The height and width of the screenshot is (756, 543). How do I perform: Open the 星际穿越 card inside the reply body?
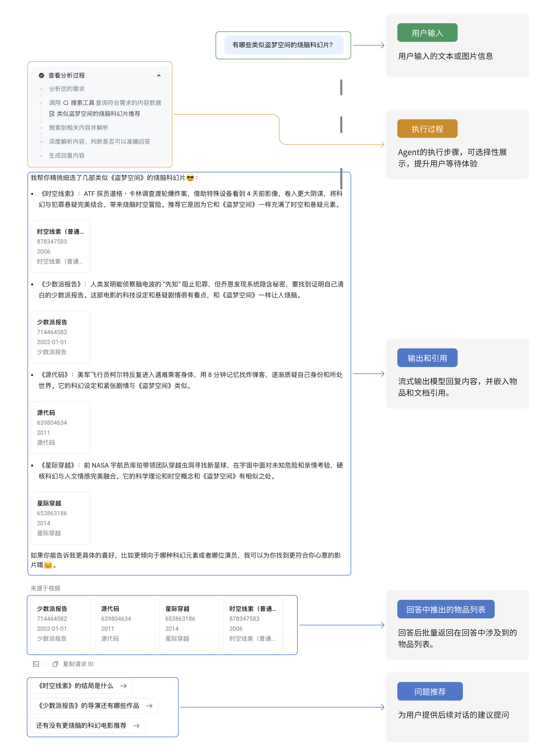(61, 519)
